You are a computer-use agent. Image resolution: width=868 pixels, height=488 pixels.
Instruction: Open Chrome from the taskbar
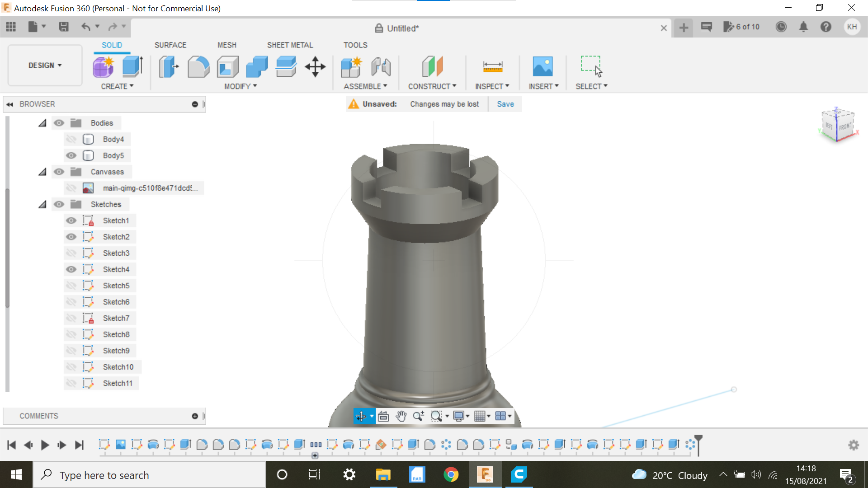click(451, 474)
